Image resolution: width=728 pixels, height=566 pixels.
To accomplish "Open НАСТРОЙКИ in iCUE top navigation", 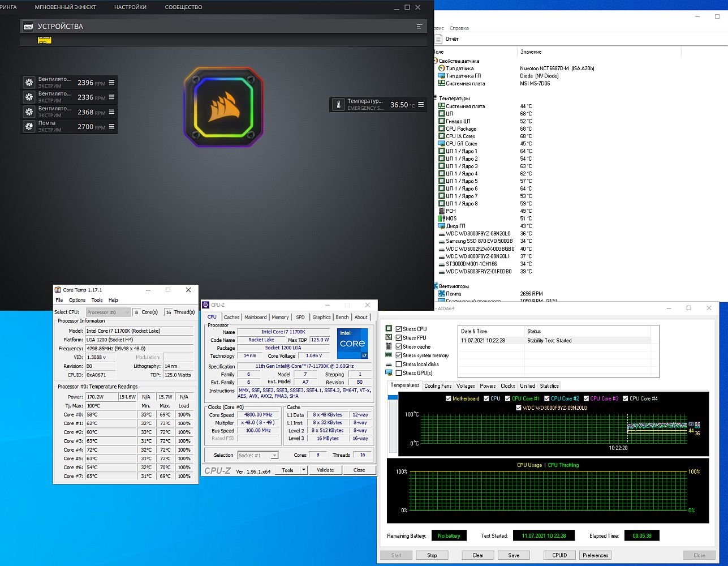I will point(130,7).
